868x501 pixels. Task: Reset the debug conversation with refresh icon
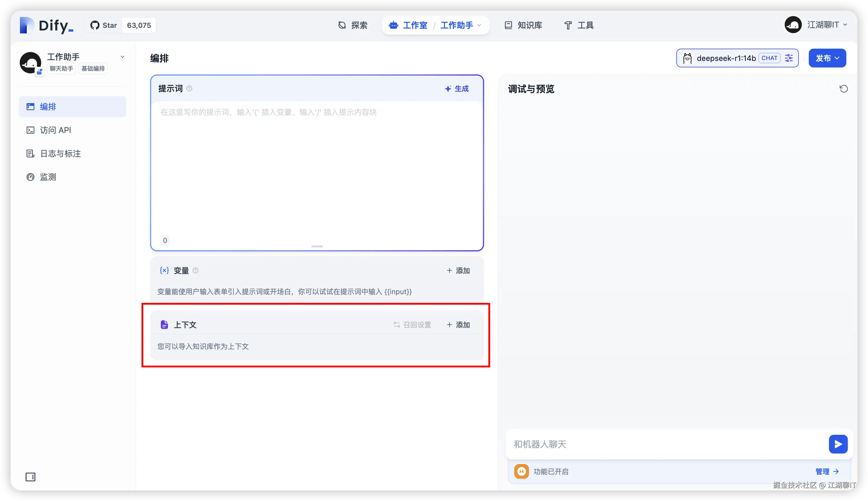pyautogui.click(x=844, y=88)
